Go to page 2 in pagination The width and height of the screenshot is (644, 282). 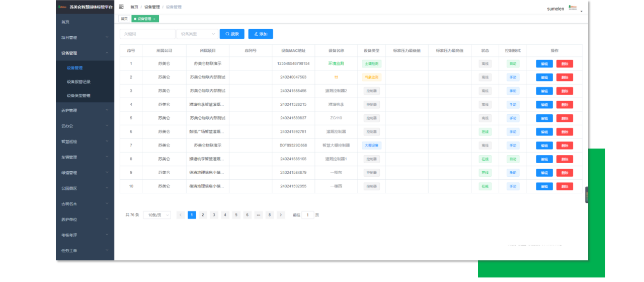(x=203, y=215)
